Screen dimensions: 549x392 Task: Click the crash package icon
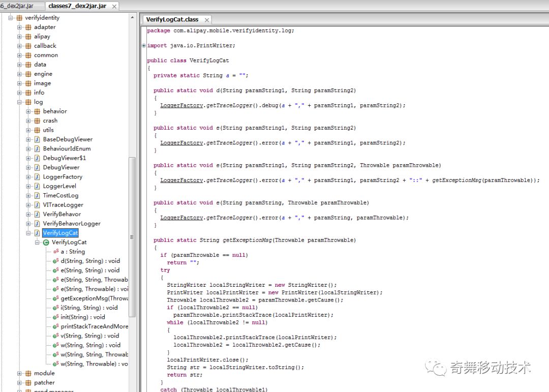[37, 120]
